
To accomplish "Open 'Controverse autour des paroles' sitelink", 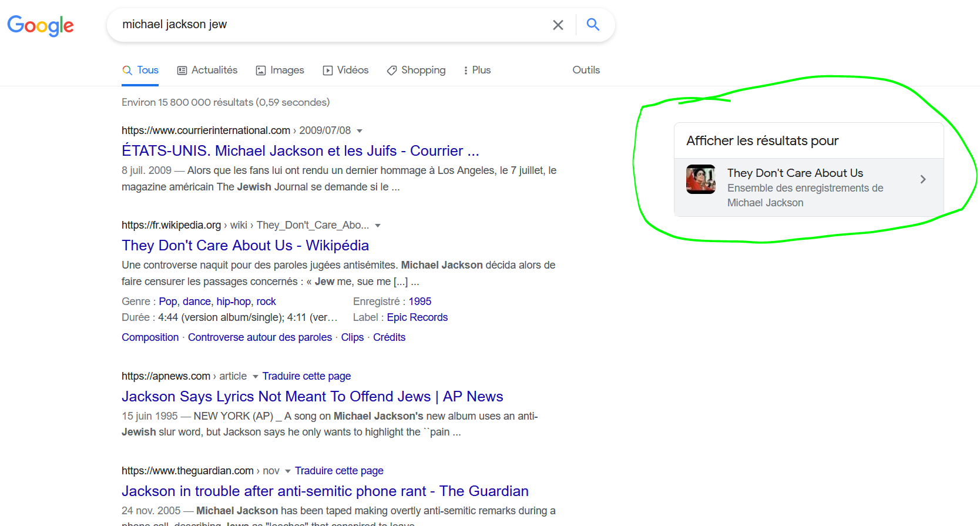I will (x=260, y=337).
